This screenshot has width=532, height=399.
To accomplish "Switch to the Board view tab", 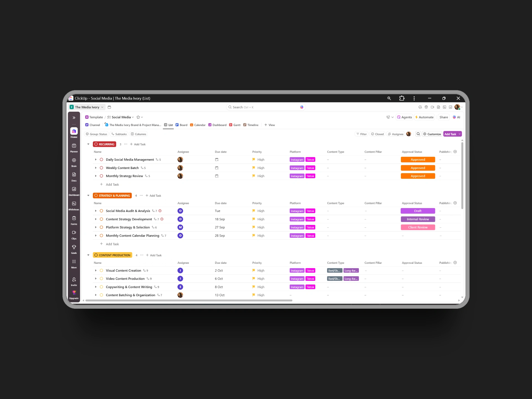I will click(181, 125).
